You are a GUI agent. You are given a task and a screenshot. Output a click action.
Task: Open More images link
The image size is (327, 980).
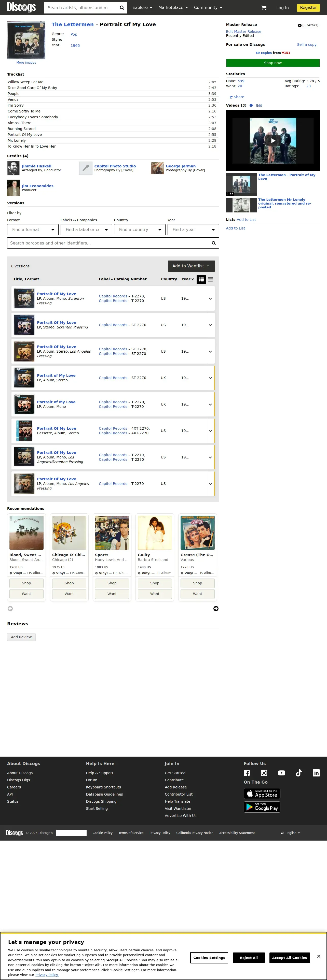(x=26, y=62)
